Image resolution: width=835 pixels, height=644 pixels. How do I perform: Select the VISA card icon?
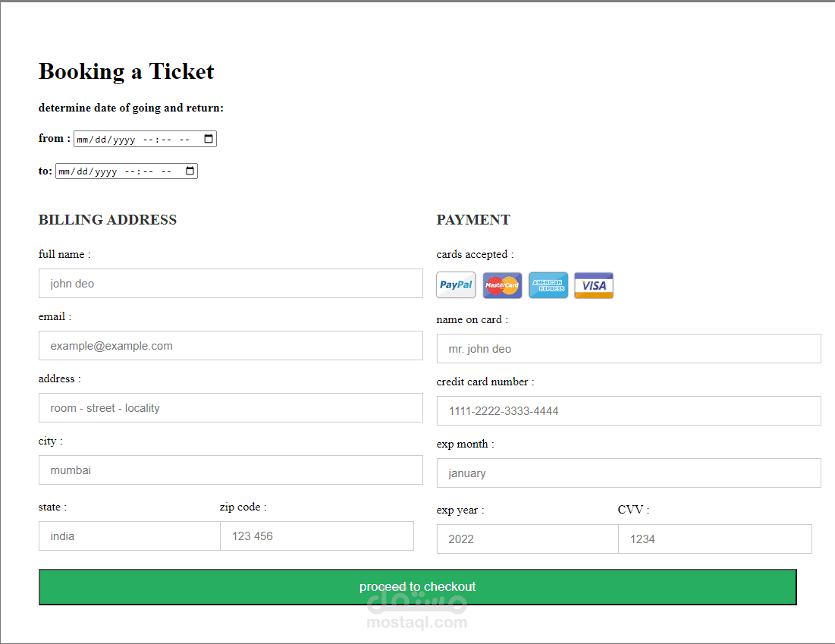coord(593,284)
